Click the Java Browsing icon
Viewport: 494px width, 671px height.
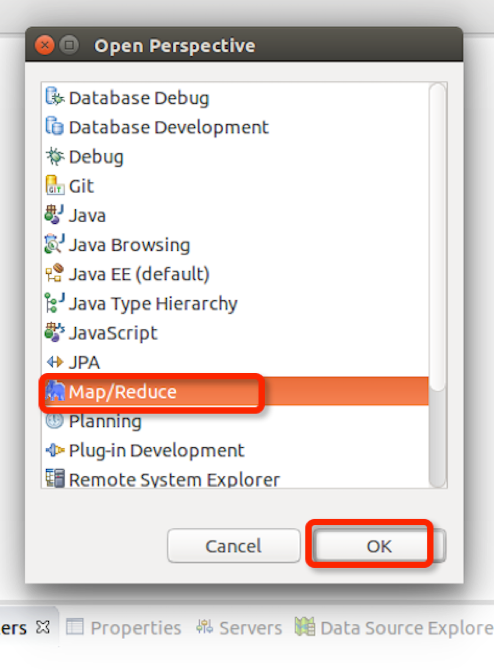(x=55, y=244)
